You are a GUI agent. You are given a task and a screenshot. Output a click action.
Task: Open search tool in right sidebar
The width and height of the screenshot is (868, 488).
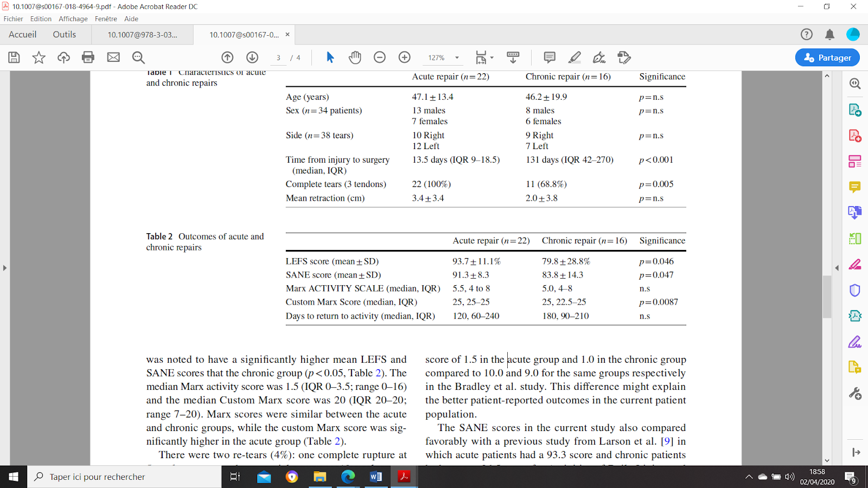pos(855,84)
